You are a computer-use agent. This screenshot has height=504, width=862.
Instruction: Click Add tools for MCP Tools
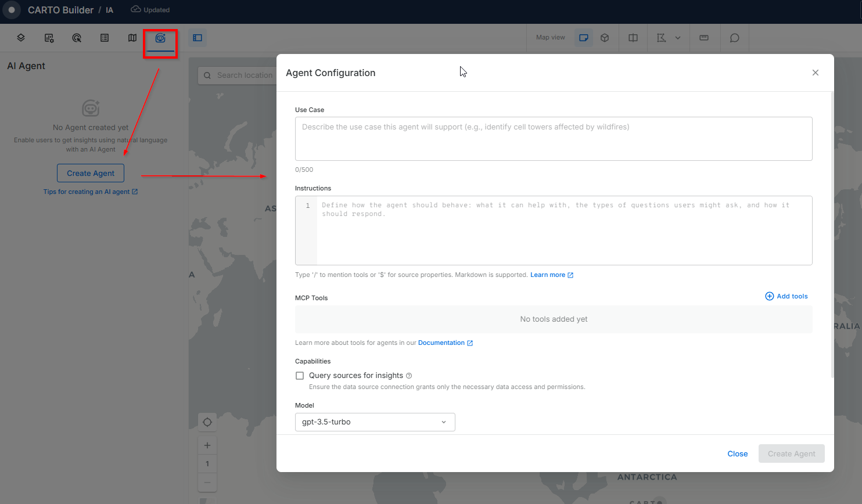786,296
